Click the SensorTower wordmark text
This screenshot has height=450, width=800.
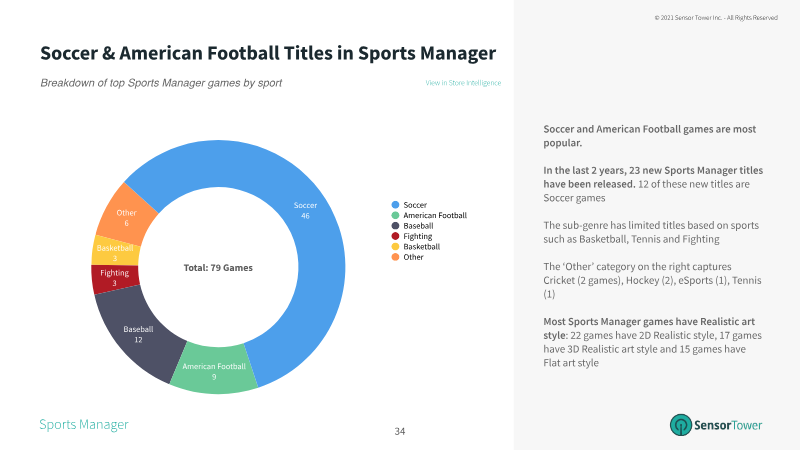coord(728,425)
